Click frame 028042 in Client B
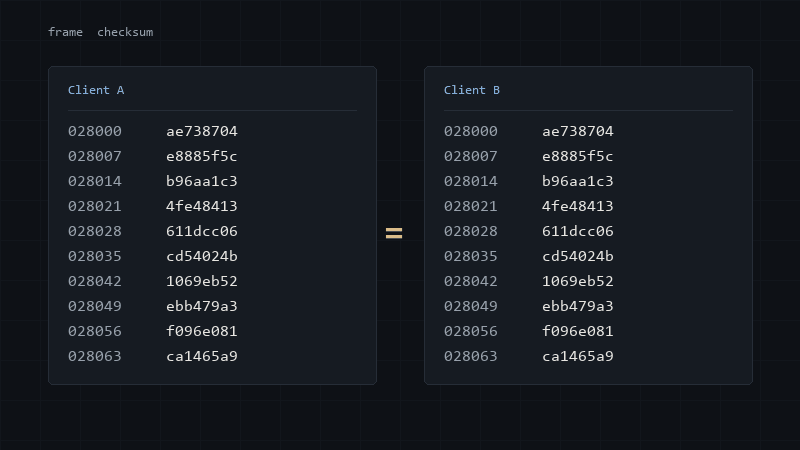The width and height of the screenshot is (800, 450). click(x=471, y=281)
